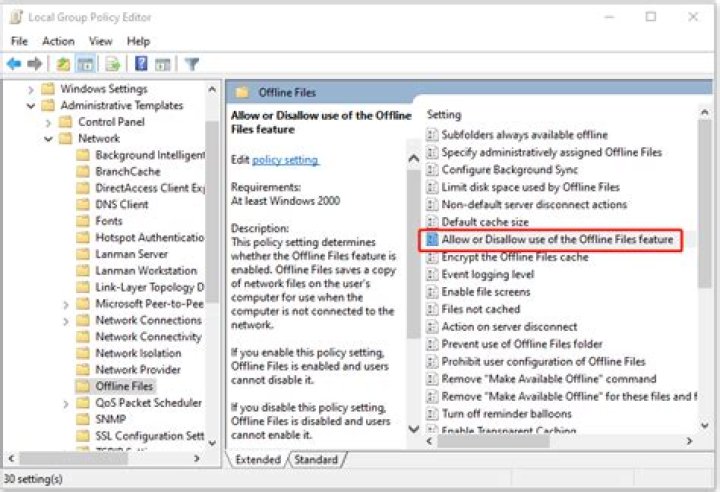Click settings list scroll down arrow

click(705, 425)
